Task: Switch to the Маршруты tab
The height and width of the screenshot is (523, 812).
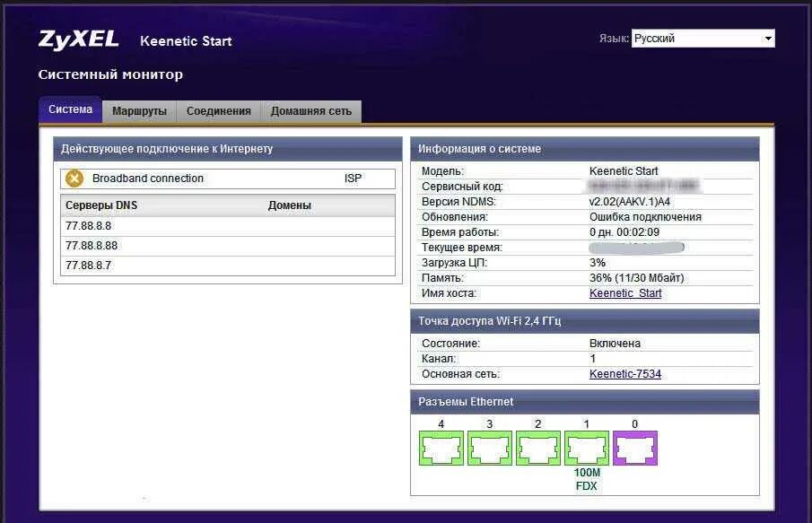Action: pyautogui.click(x=139, y=111)
